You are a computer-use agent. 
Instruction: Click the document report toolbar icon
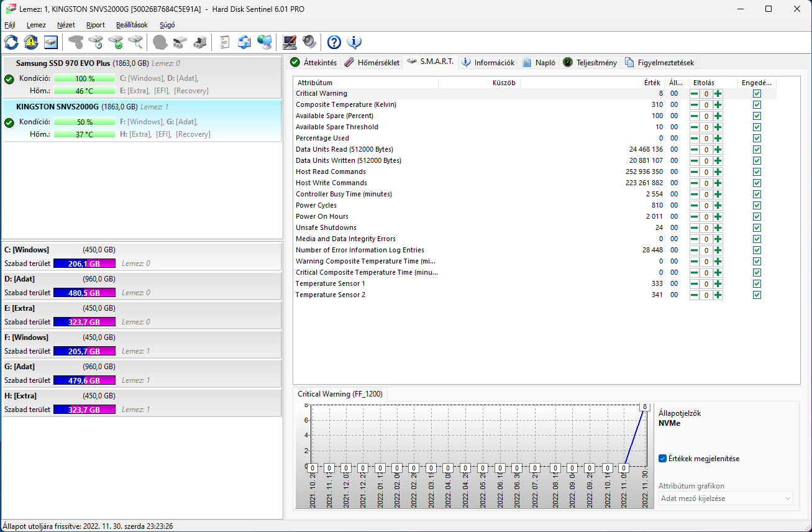225,42
